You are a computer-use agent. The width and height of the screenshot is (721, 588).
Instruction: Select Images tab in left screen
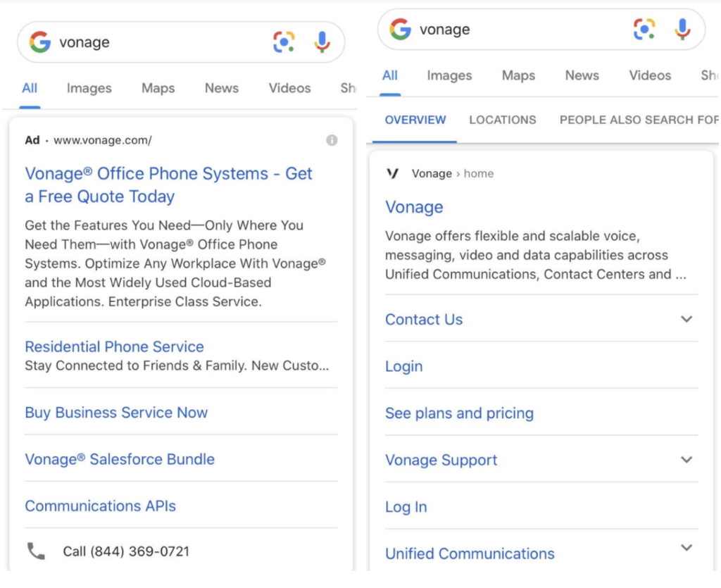coord(89,88)
